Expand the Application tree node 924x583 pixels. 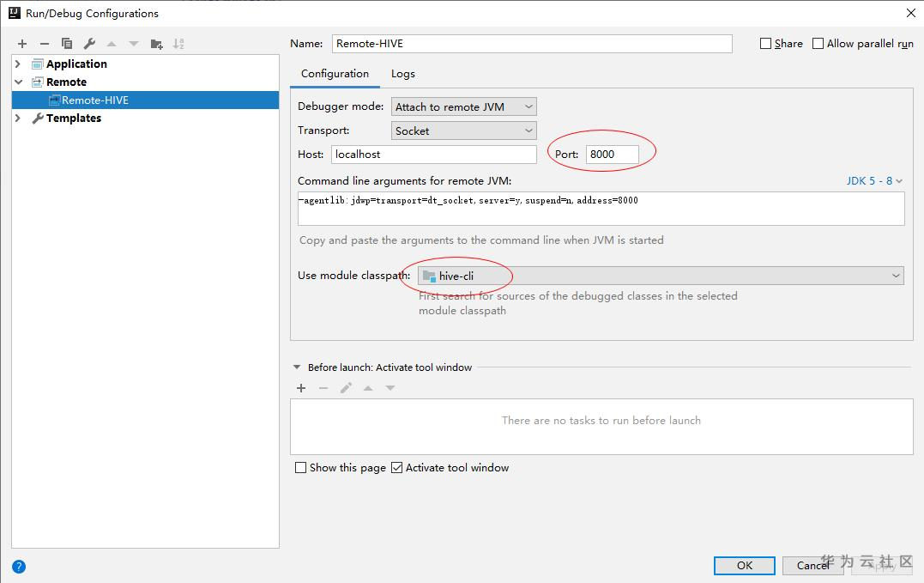pyautogui.click(x=18, y=64)
